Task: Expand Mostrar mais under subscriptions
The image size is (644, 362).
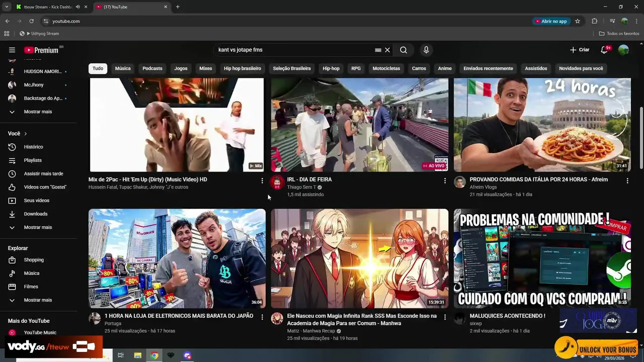Action: tap(38, 112)
